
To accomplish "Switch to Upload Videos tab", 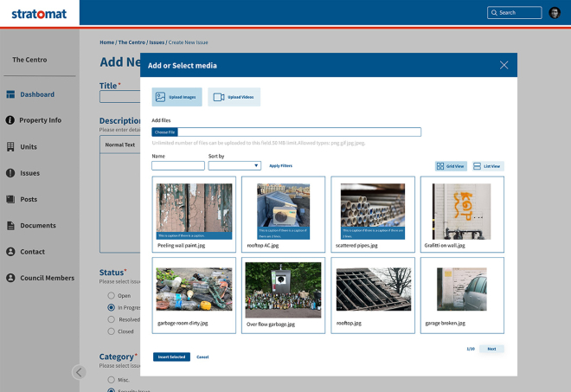I will point(234,97).
